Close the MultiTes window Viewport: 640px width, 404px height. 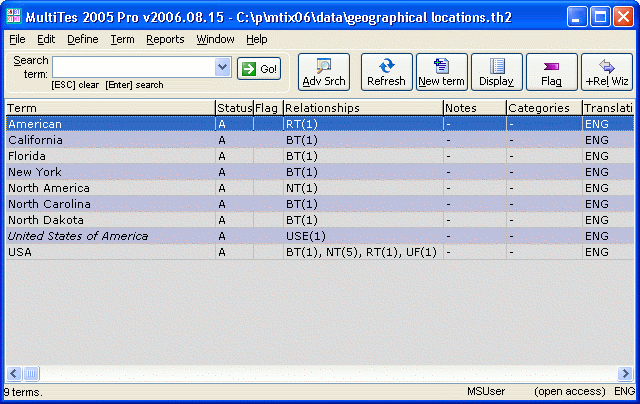pyautogui.click(x=623, y=17)
